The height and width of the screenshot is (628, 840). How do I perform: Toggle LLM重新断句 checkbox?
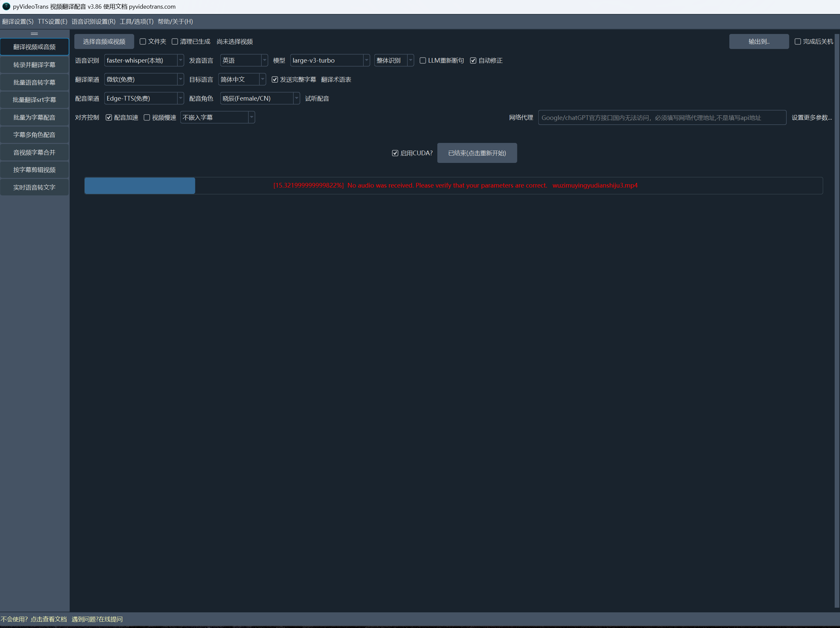pos(423,61)
